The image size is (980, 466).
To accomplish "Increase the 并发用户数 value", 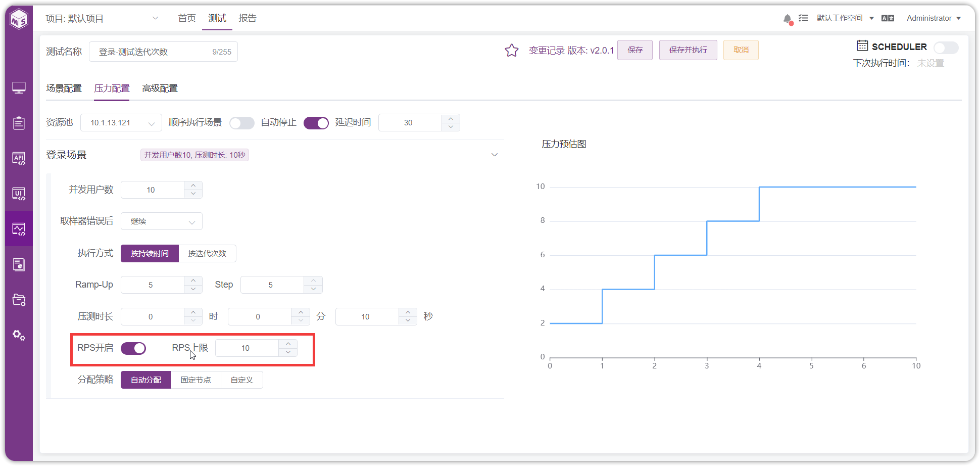I will pos(193,185).
